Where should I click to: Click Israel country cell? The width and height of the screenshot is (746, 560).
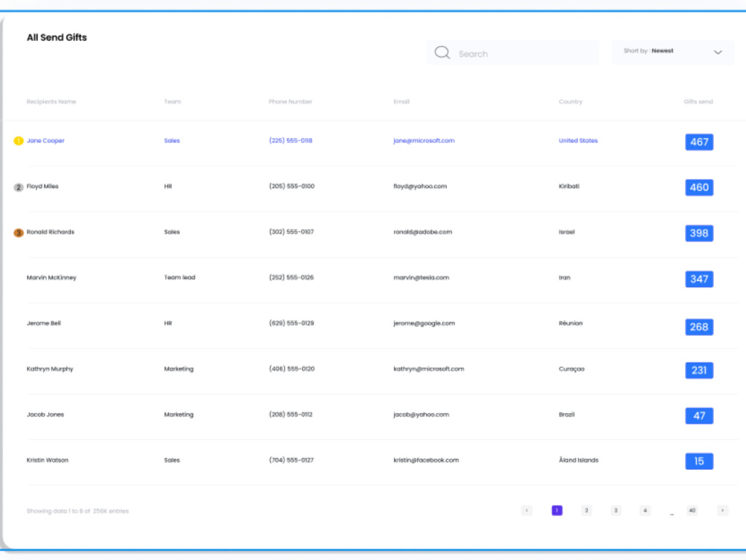[567, 232]
